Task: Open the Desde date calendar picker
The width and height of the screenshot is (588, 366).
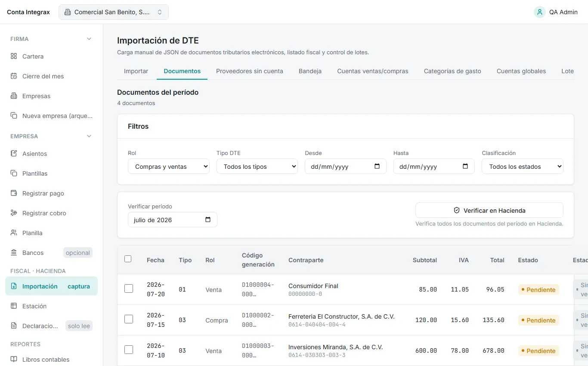Action: (377, 166)
